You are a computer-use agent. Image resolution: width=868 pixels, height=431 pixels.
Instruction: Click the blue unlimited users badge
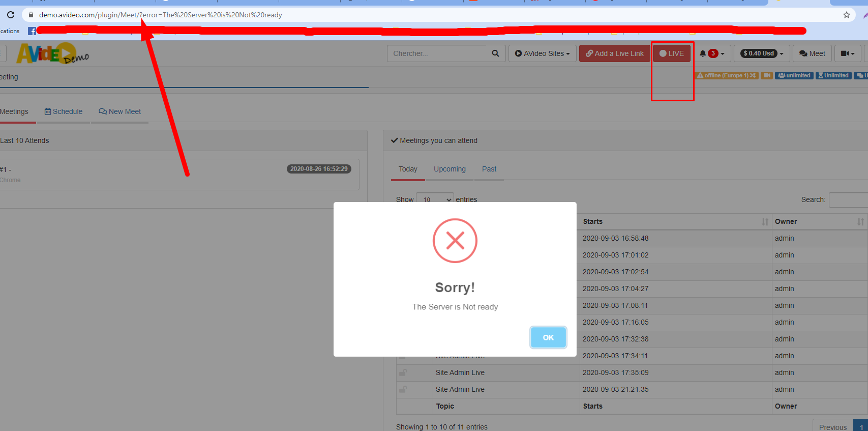[794, 75]
